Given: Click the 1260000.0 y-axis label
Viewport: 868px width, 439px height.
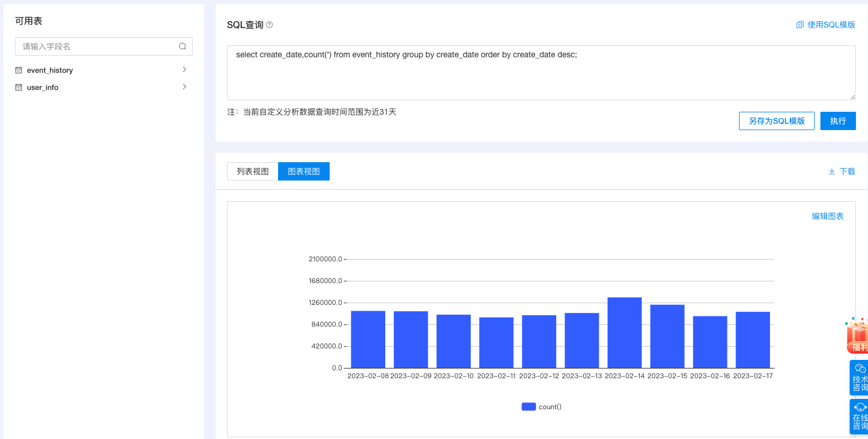Looking at the screenshot, I should click(x=325, y=303).
